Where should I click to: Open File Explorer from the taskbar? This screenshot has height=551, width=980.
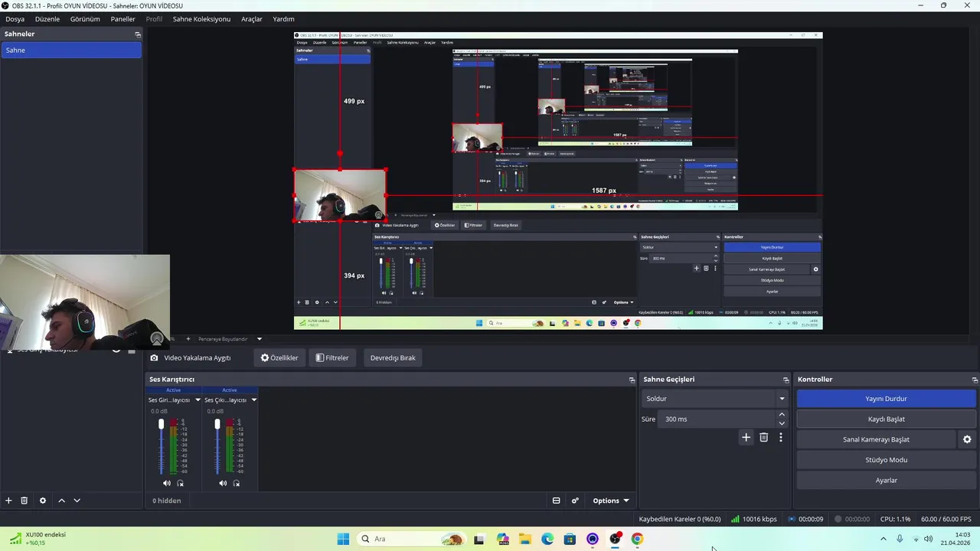tap(525, 539)
